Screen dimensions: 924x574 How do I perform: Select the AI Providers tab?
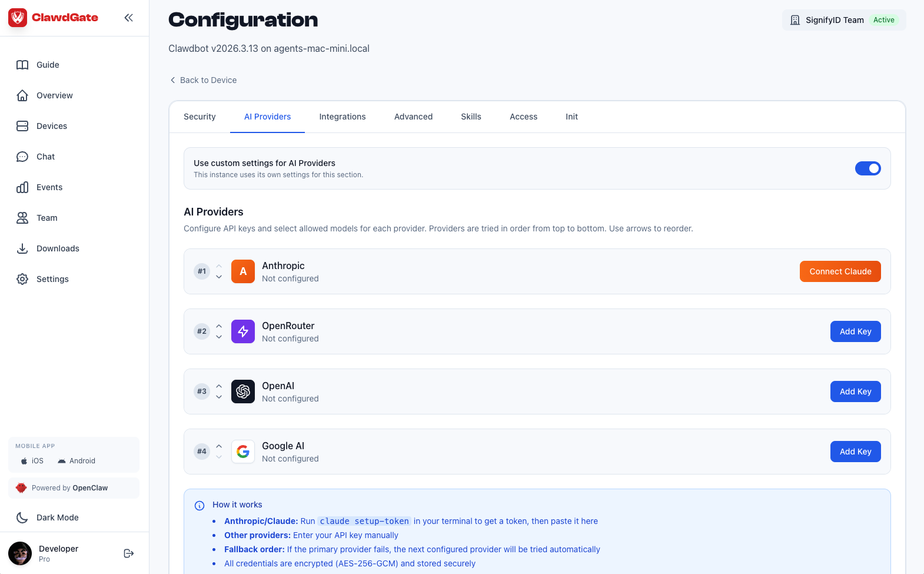tap(267, 117)
